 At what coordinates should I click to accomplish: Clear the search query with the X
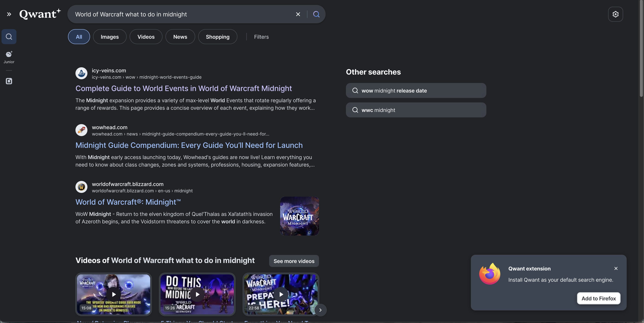click(298, 14)
